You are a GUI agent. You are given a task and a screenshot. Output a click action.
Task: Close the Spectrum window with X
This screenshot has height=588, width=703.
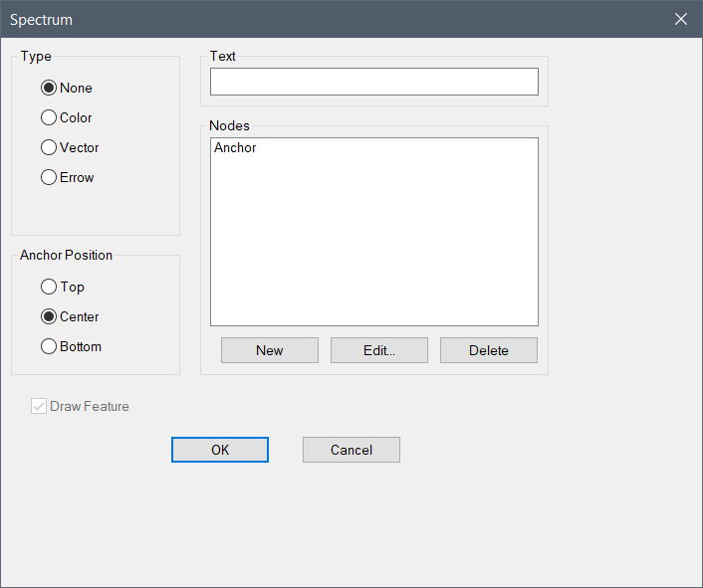pyautogui.click(x=681, y=19)
